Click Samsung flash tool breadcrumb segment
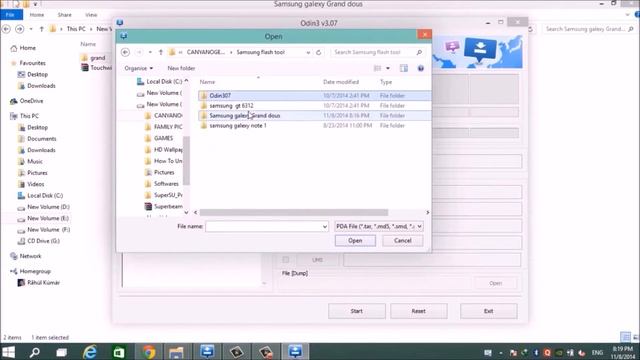Screen dimensions: 640x360 click(260, 52)
